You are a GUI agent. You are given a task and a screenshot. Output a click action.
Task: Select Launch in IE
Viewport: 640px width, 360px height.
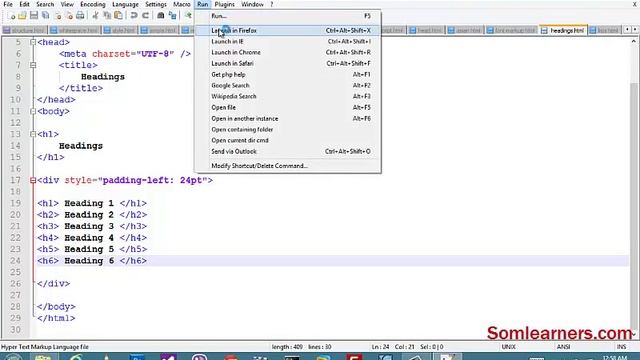click(288, 41)
